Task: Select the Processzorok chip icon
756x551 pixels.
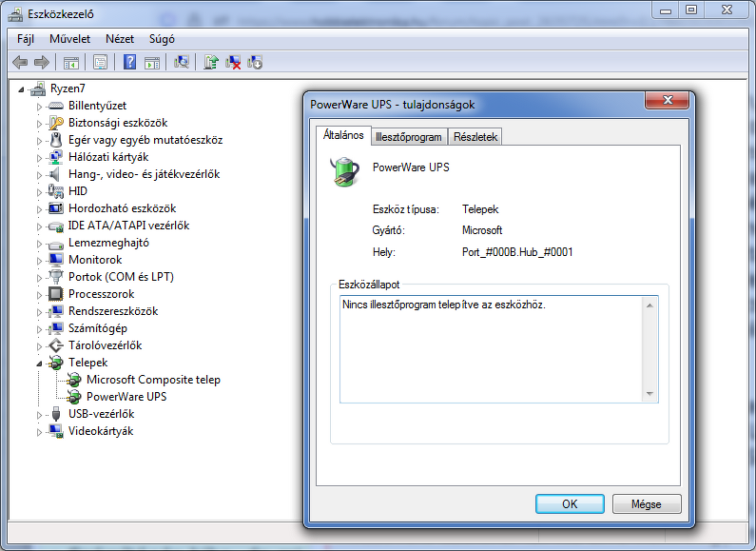Action: (56, 294)
